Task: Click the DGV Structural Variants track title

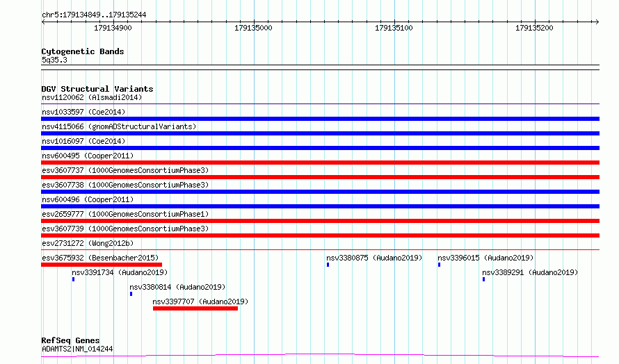Action: pyautogui.click(x=97, y=89)
